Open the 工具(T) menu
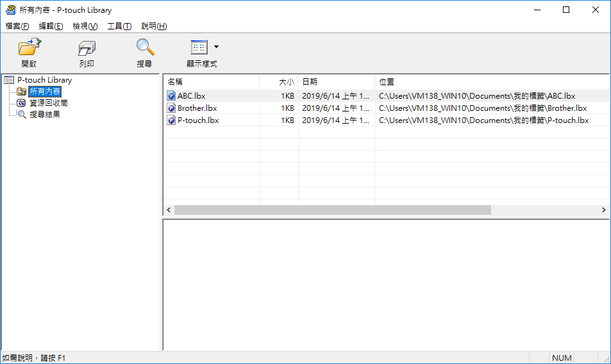The image size is (611, 364). point(119,26)
